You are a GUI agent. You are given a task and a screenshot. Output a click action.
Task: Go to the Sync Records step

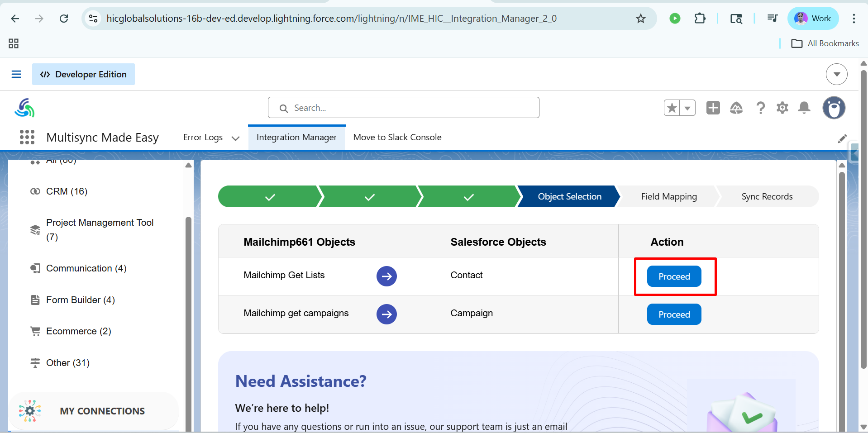coord(767,196)
